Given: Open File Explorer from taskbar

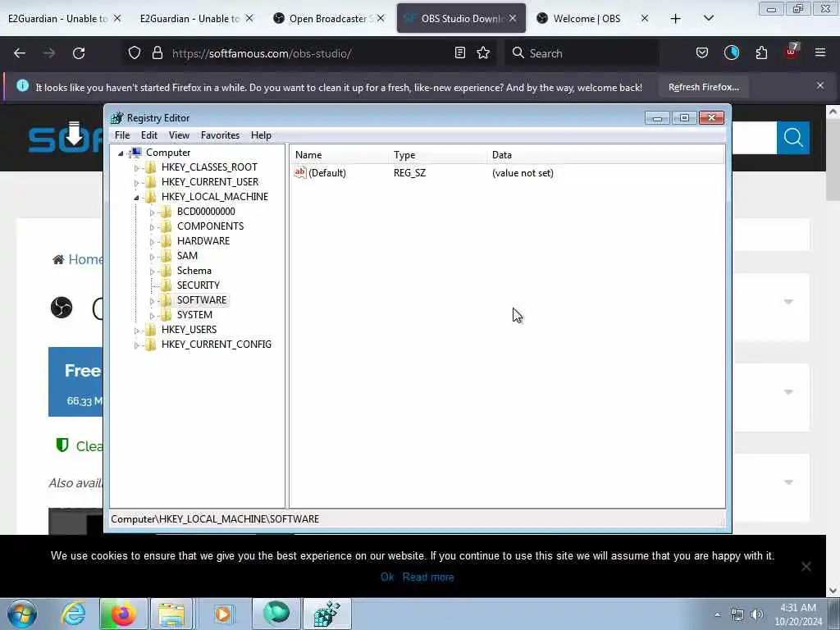Looking at the screenshot, I should point(171,614).
